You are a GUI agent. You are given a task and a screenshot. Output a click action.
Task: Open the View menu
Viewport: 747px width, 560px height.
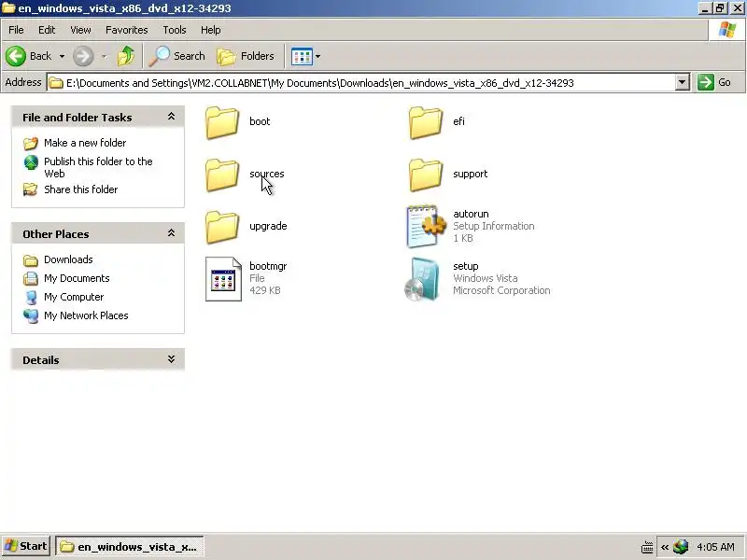pyautogui.click(x=80, y=30)
